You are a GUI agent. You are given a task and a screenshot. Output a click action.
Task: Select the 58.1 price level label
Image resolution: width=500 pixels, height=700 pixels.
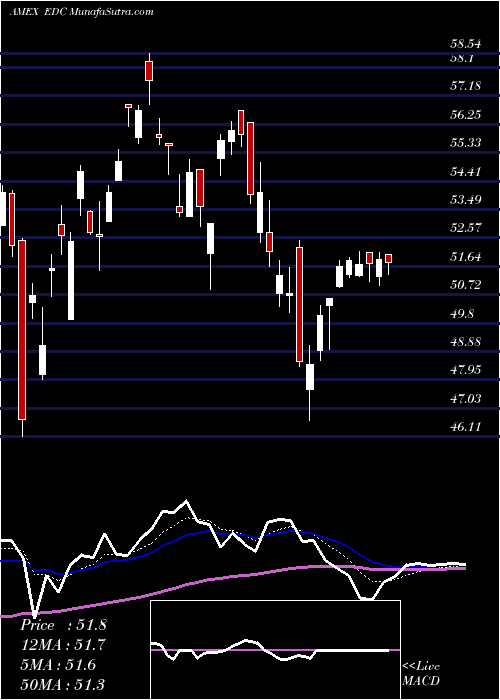click(462, 58)
